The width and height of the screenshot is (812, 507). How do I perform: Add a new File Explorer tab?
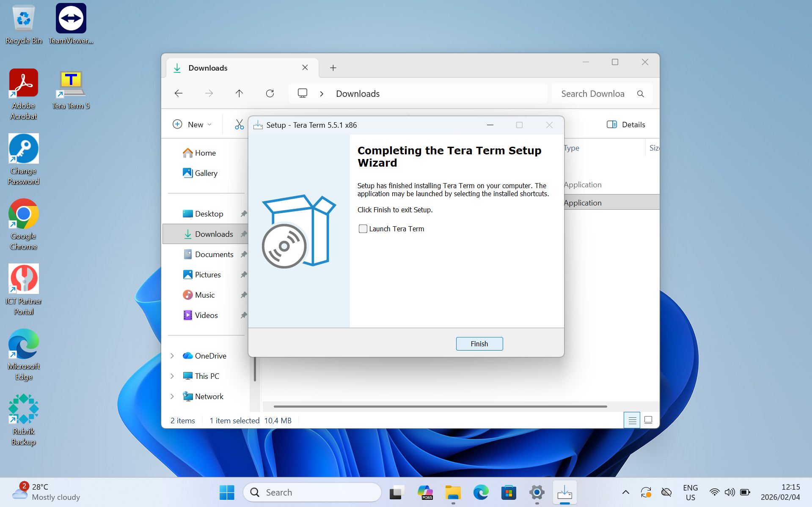[333, 68]
